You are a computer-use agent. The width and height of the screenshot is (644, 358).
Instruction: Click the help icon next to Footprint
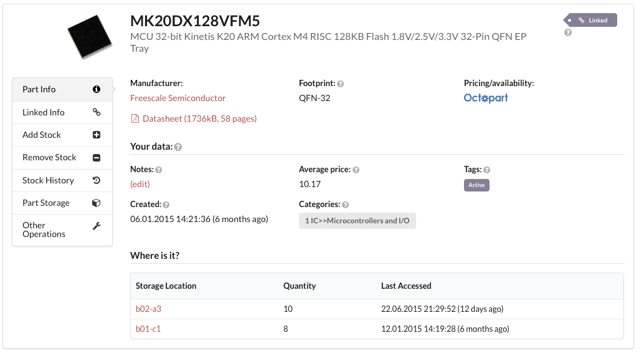coord(341,84)
